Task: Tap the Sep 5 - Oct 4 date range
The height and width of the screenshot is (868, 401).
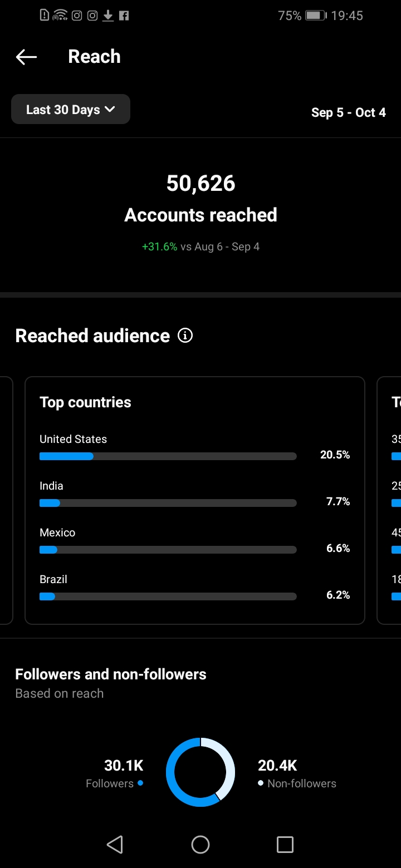Action: (x=348, y=112)
